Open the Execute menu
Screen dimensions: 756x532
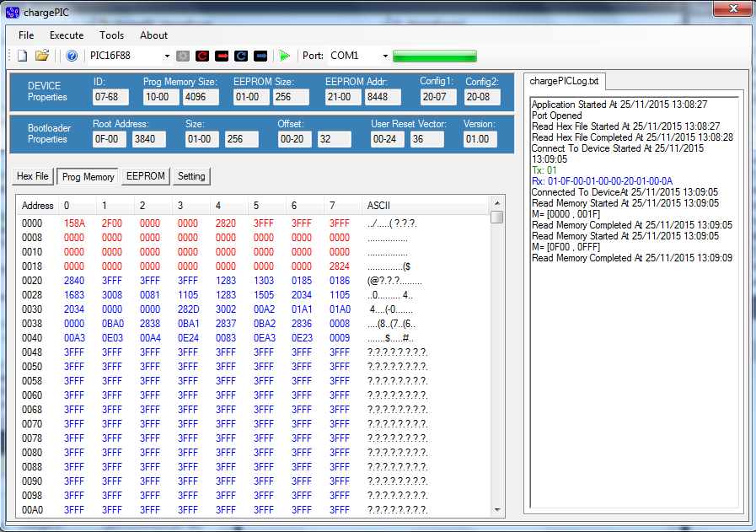(x=67, y=35)
